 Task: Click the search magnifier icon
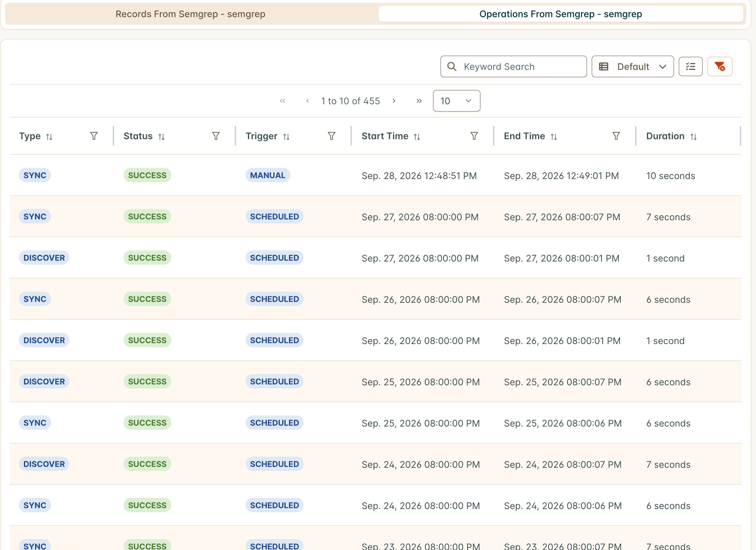coord(452,66)
